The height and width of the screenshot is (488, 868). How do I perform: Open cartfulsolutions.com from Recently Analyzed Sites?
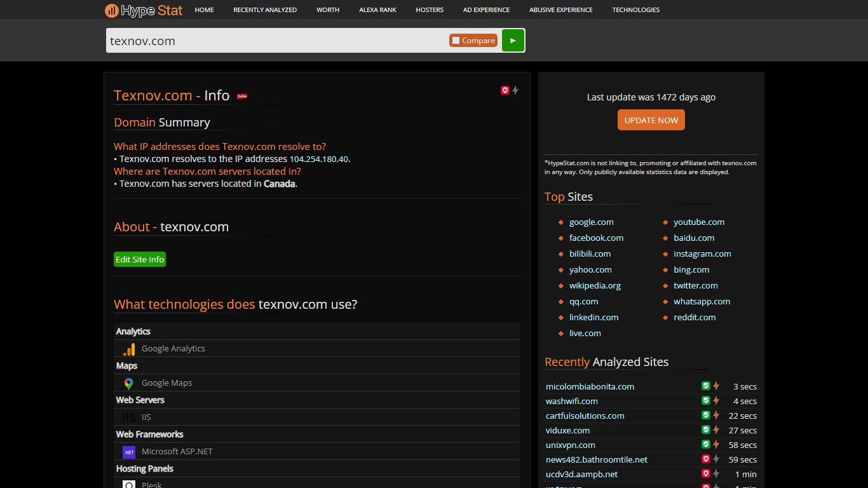coord(585,416)
